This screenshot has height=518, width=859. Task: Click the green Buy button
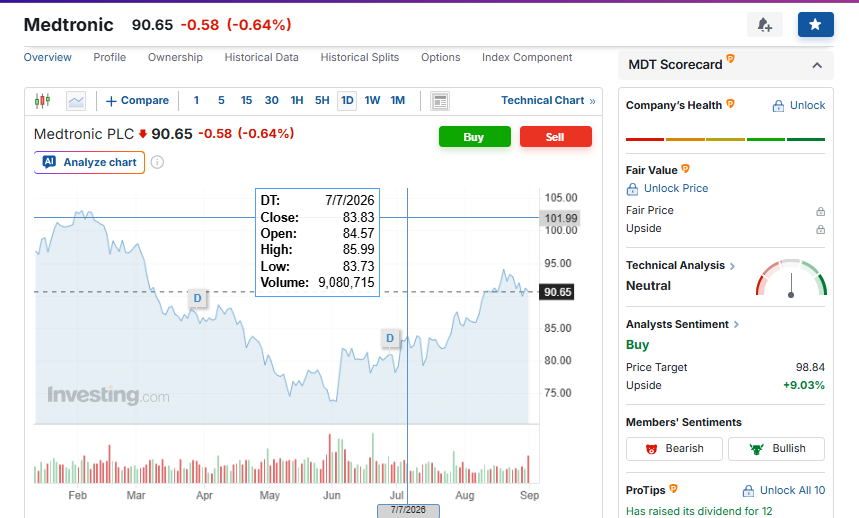pyautogui.click(x=474, y=137)
